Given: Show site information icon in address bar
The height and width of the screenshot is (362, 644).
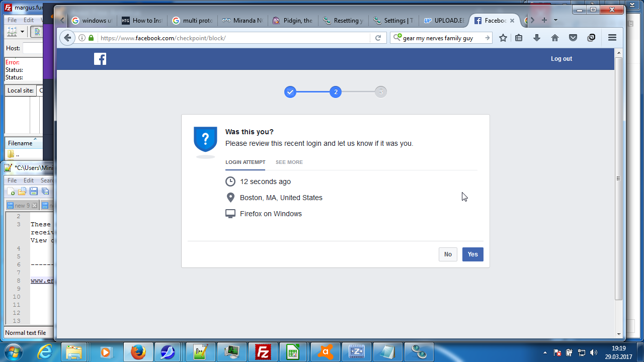Looking at the screenshot, I should pyautogui.click(x=82, y=38).
